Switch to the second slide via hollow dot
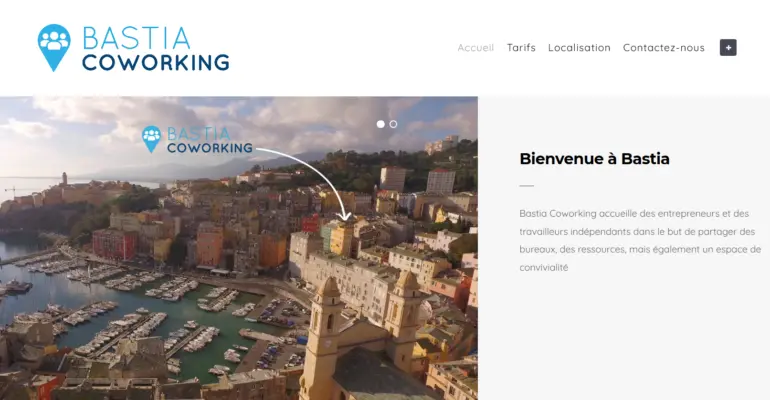This screenshot has height=400, width=770. [x=393, y=124]
